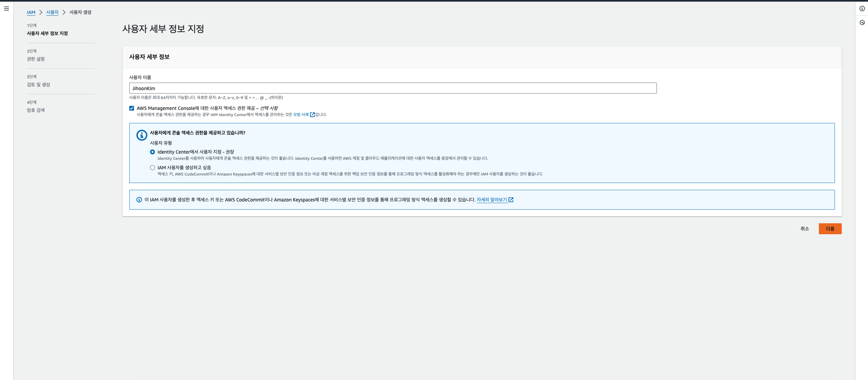Click the 사용자 생성 breadcrumb text
This screenshot has height=380, width=868.
(80, 12)
